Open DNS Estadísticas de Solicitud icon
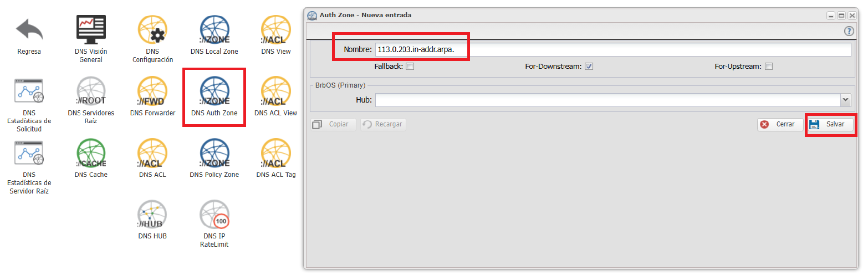Screen dimensions: 868x275 [29, 91]
